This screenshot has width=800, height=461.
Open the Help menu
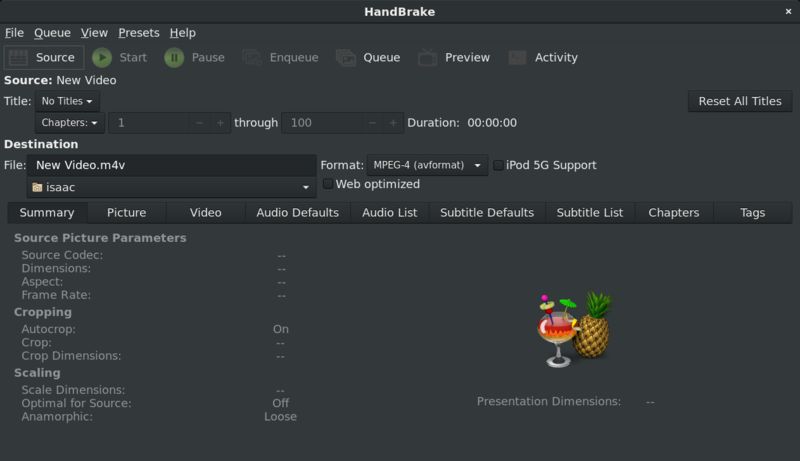pos(183,33)
